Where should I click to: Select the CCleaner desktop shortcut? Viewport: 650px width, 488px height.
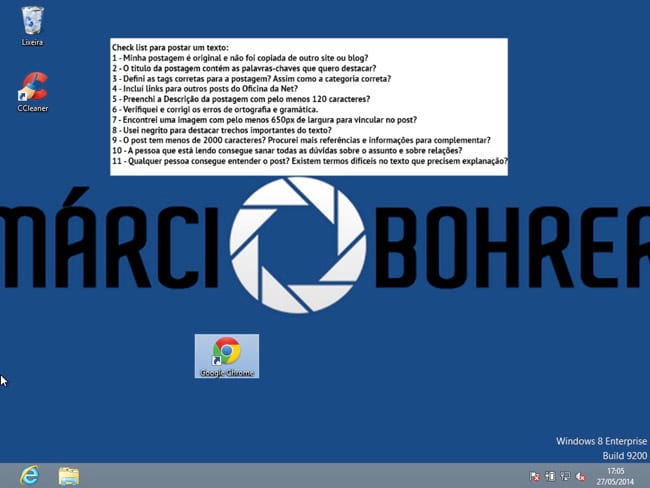point(32,90)
